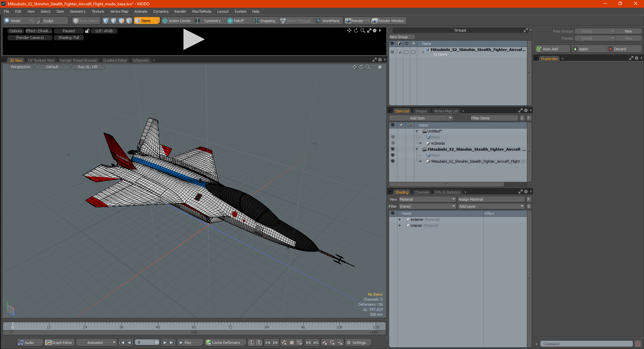Expand the Mitsubishi group with plus sign
Screen dimensions: 644x349
423,52
